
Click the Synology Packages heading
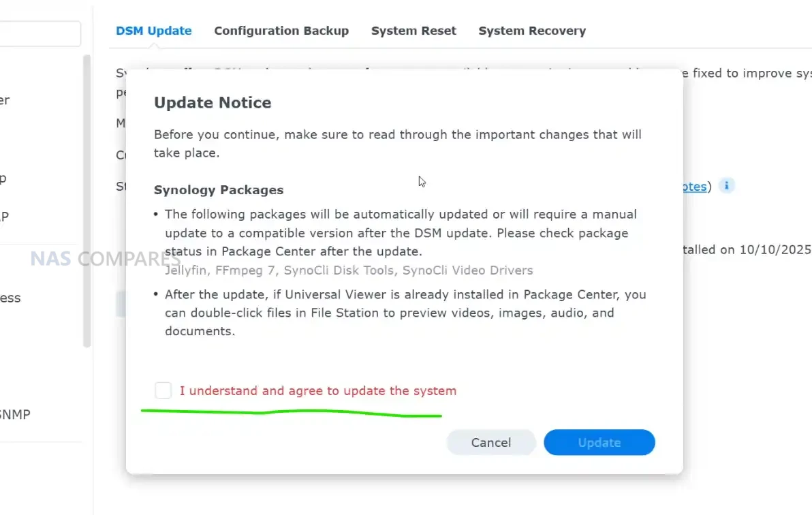tap(219, 190)
